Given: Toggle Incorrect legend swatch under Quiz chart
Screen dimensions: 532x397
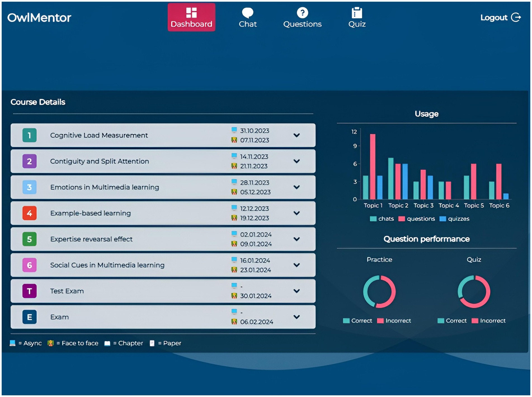Looking at the screenshot, I should pos(475,321).
